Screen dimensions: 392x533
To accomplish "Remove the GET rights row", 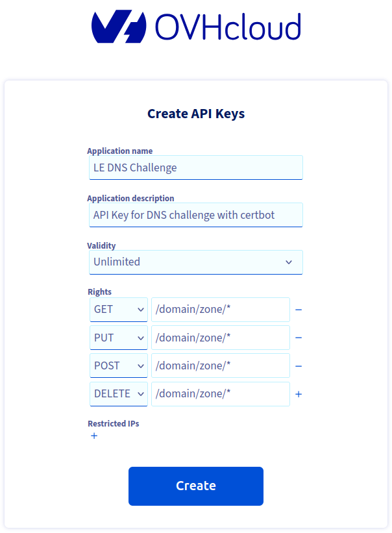I will pos(299,310).
